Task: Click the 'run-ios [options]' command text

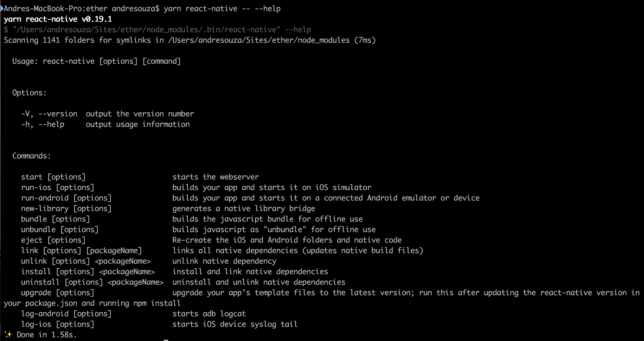Action: click(57, 188)
